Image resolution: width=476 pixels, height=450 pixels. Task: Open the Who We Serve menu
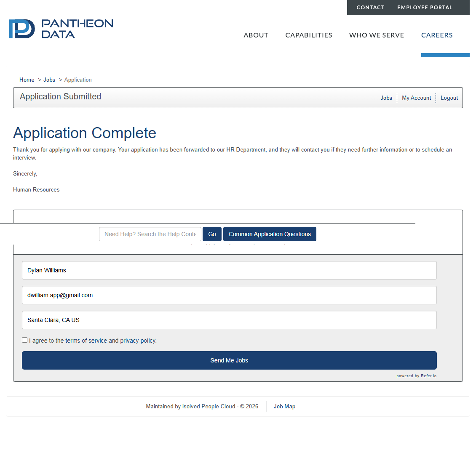coord(377,35)
